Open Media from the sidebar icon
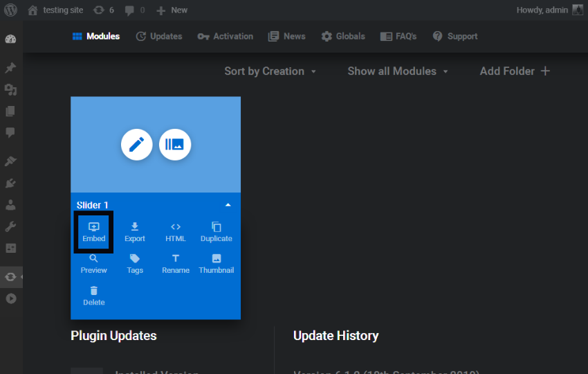 point(10,89)
